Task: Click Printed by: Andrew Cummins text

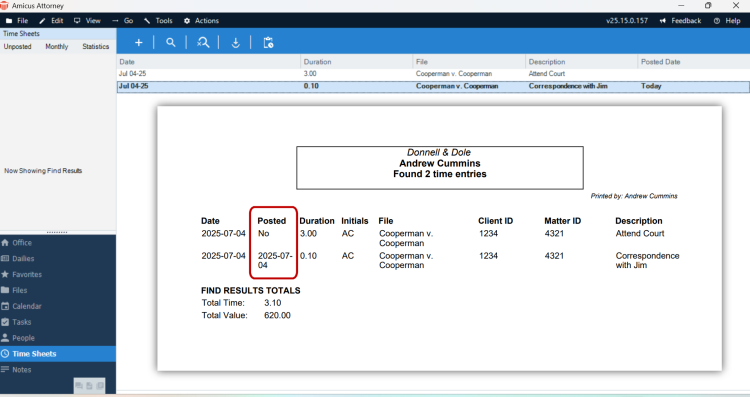Action: click(634, 196)
